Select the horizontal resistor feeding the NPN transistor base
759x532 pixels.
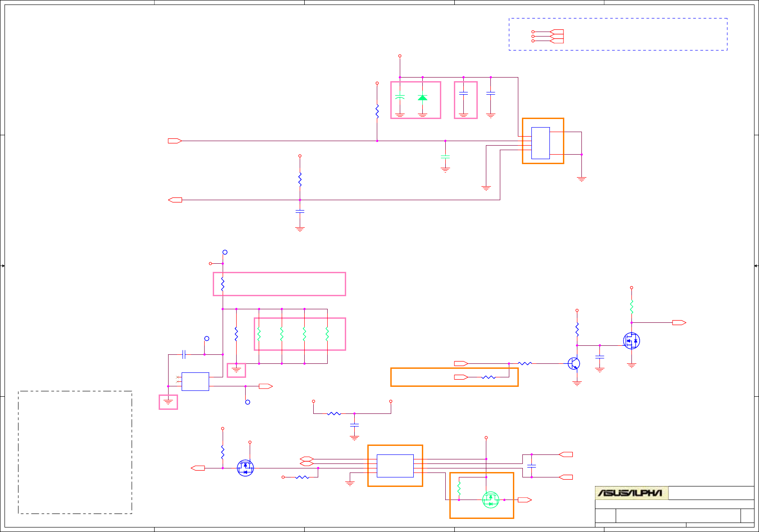coord(525,363)
